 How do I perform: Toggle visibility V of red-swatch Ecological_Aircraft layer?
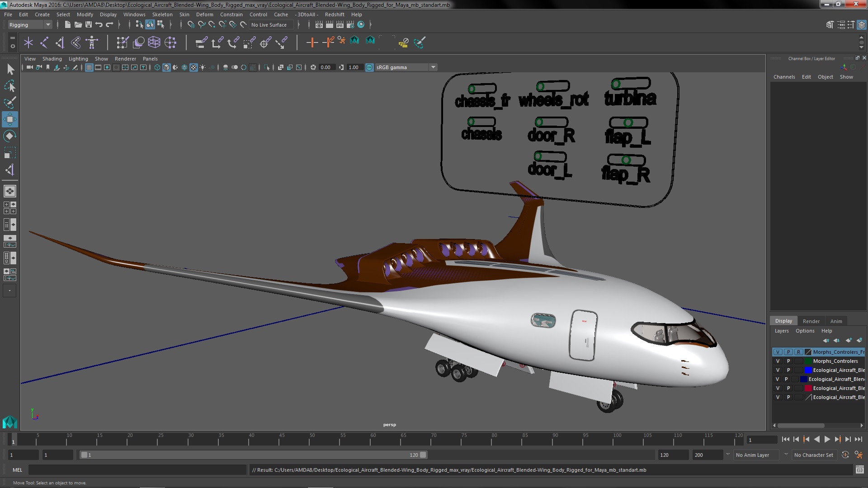(x=778, y=389)
